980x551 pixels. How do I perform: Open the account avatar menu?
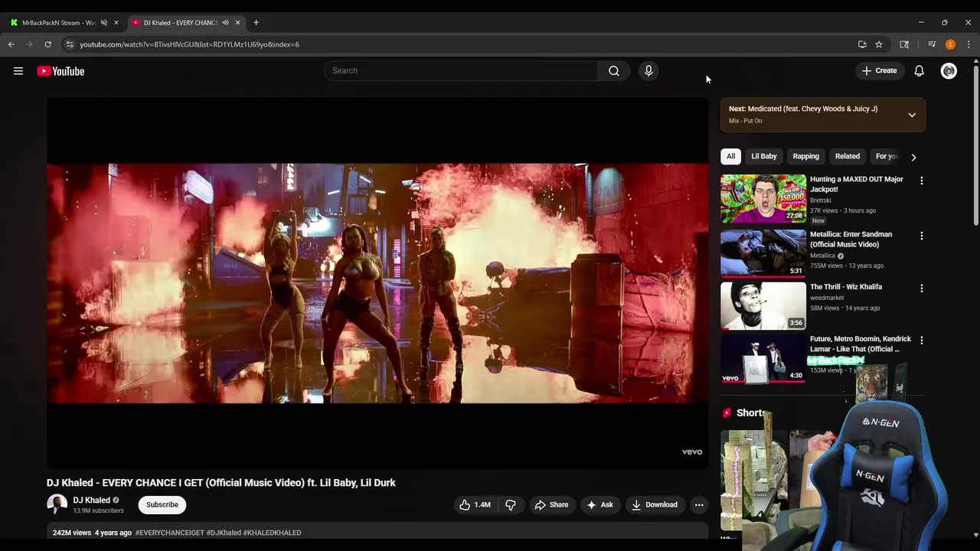tap(949, 71)
